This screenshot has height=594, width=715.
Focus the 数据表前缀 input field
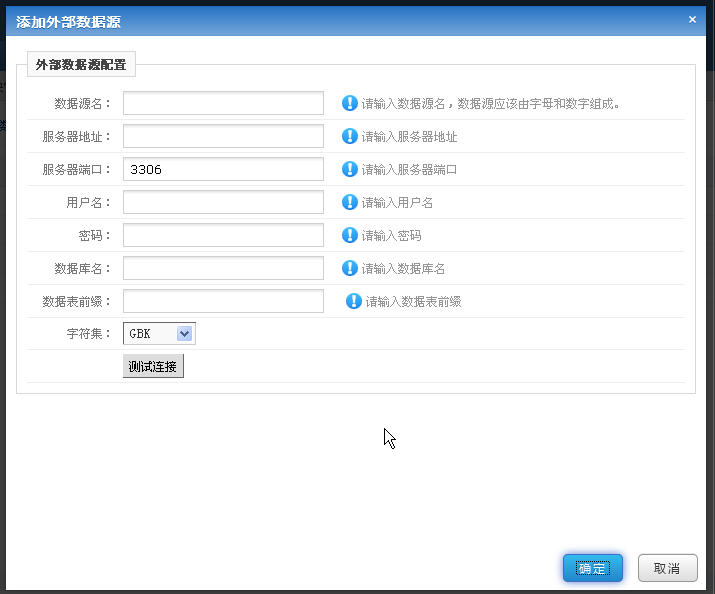click(x=223, y=301)
